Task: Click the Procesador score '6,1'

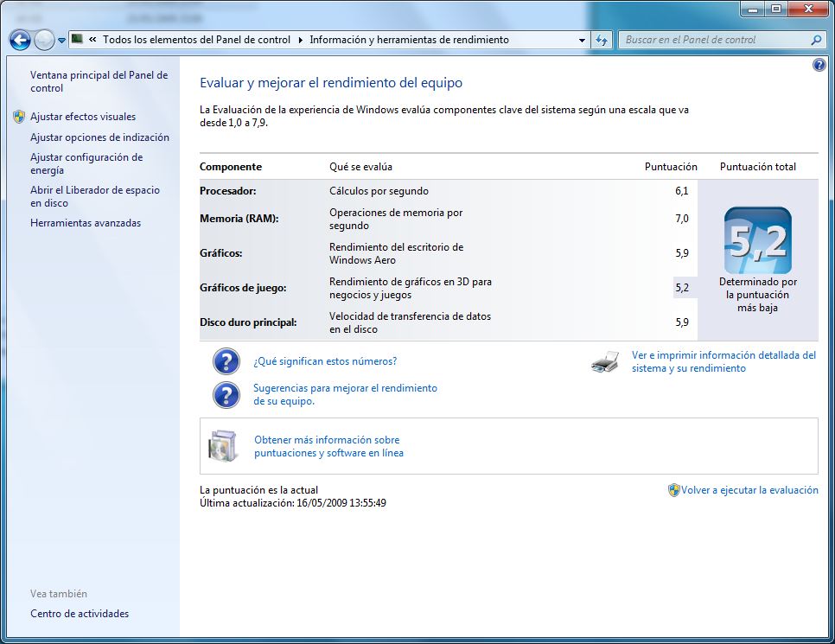Action: 682,191
